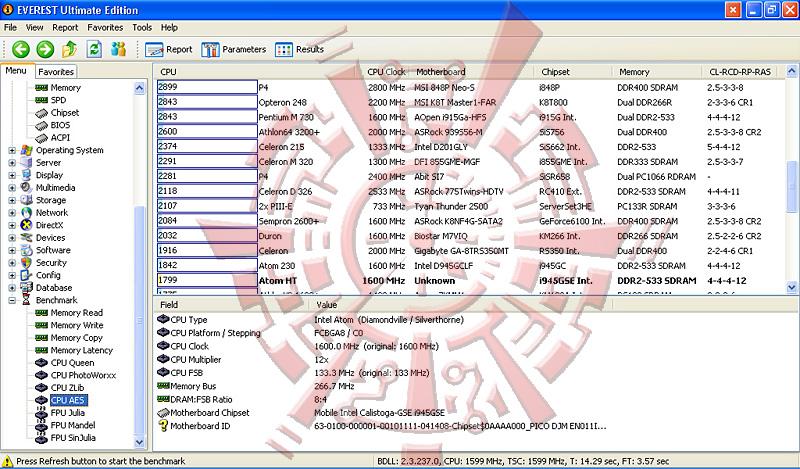Expand the Software node
The image size is (800, 469).
coord(12,250)
